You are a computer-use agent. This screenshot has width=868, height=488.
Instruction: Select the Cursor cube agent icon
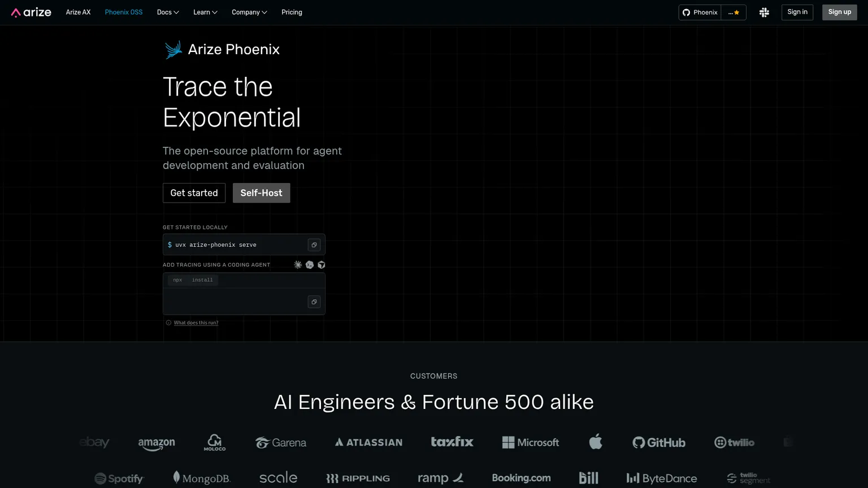(322, 265)
